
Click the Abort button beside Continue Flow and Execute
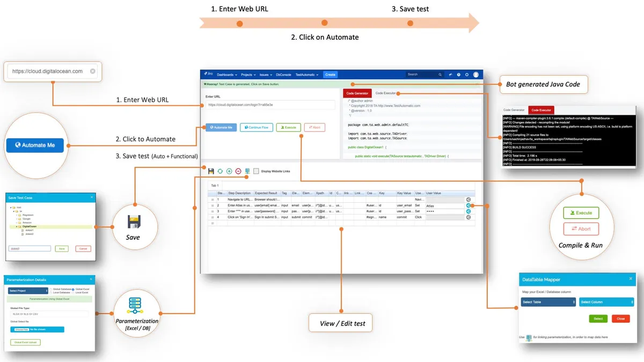314,128
